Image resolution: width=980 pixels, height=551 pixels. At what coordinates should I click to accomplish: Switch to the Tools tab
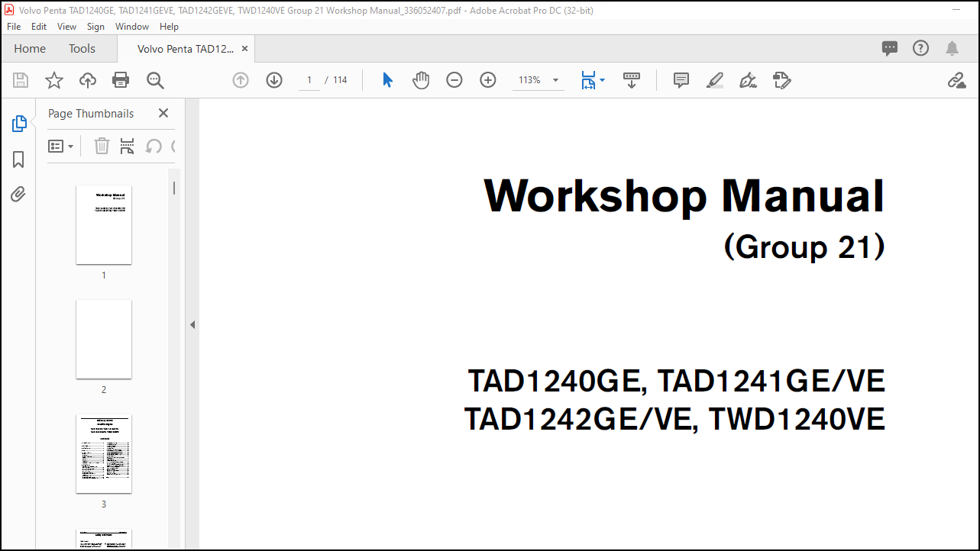click(x=82, y=48)
